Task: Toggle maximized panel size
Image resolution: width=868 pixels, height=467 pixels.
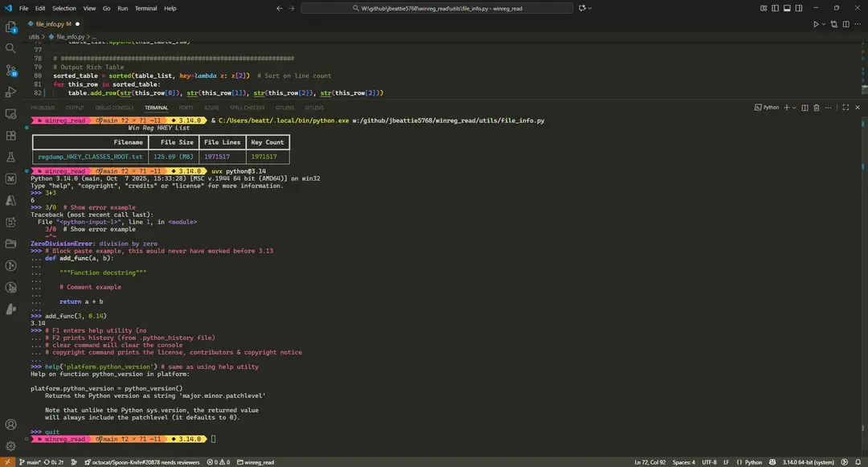Action: point(845,107)
